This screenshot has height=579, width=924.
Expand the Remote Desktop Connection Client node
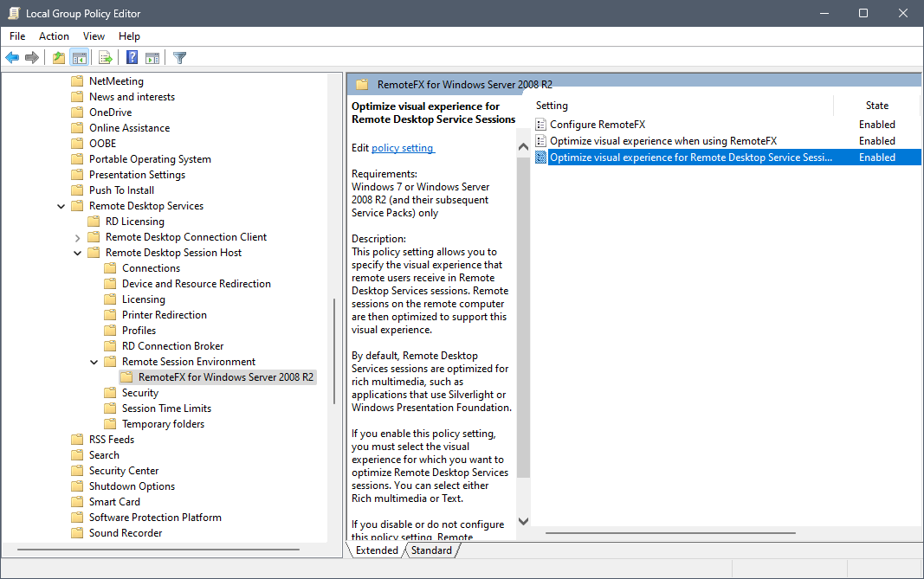pos(77,237)
